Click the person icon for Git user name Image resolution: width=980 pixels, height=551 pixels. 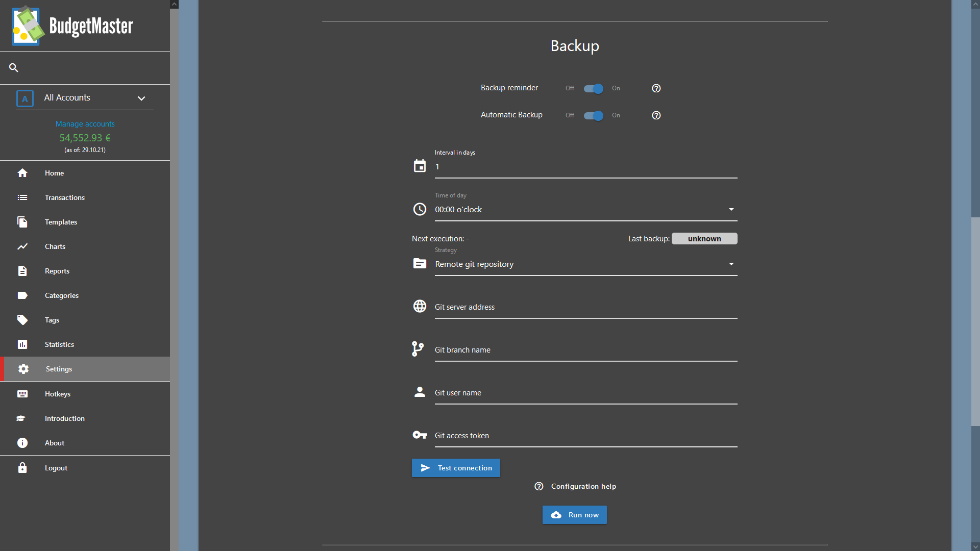click(420, 392)
